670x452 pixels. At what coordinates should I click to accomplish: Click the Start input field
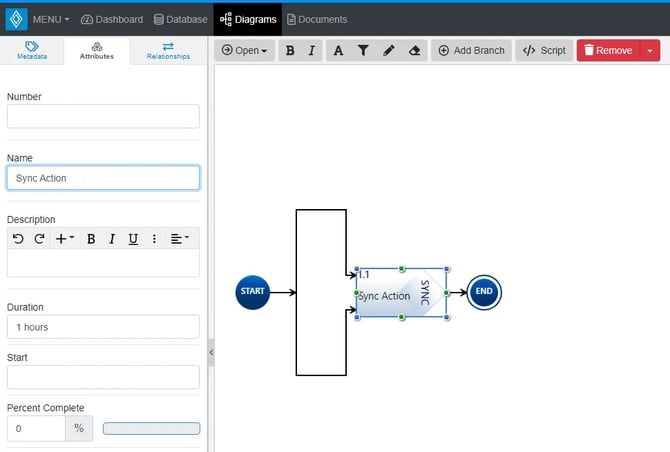[103, 377]
